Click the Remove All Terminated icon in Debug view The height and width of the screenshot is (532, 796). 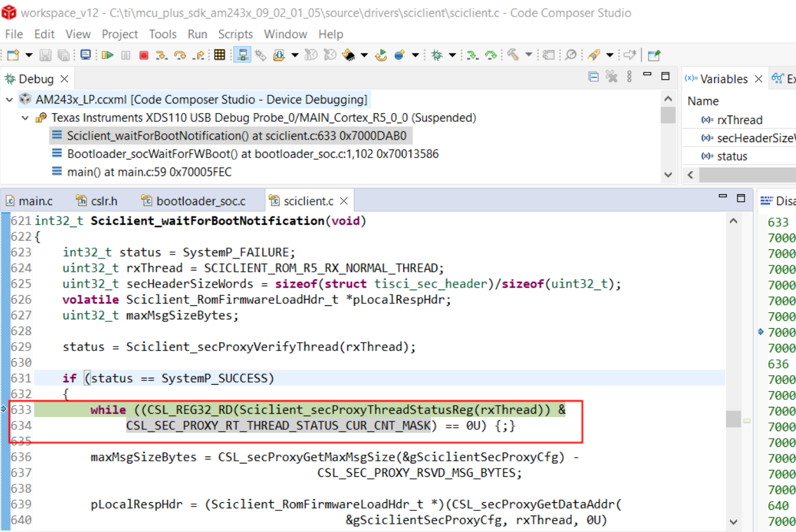click(612, 77)
